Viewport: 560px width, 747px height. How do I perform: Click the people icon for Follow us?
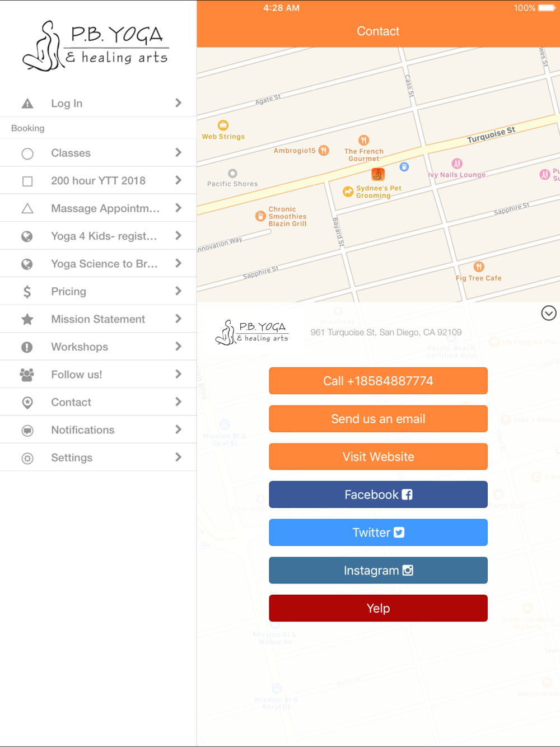coord(27,375)
